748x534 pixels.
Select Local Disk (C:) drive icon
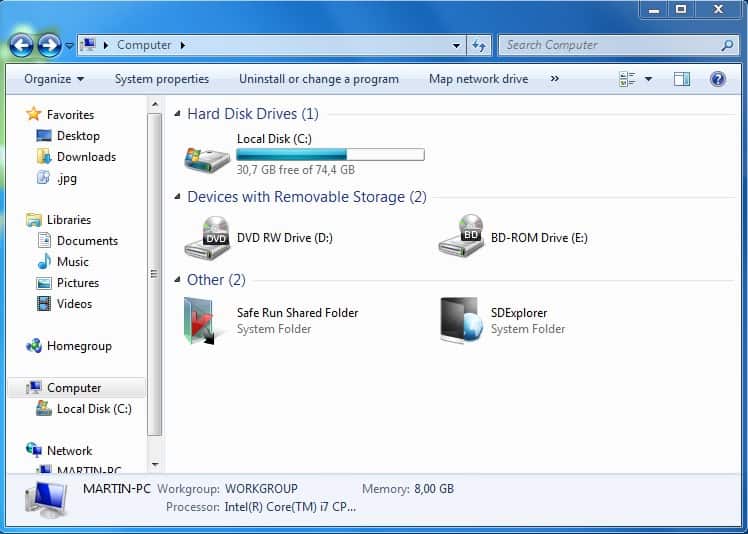point(208,158)
